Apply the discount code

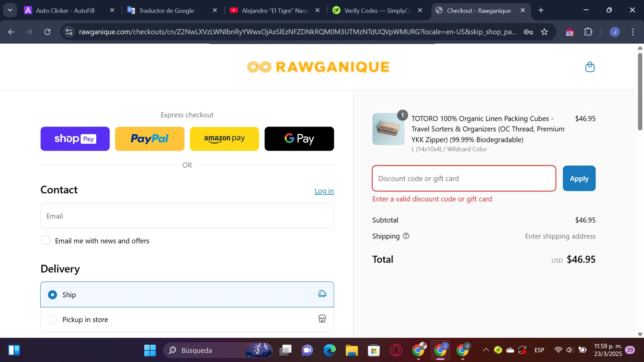tap(579, 178)
